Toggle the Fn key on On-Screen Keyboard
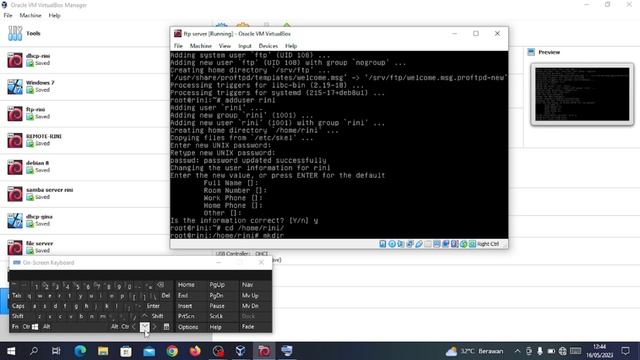The height and width of the screenshot is (360, 640). click(x=15, y=327)
